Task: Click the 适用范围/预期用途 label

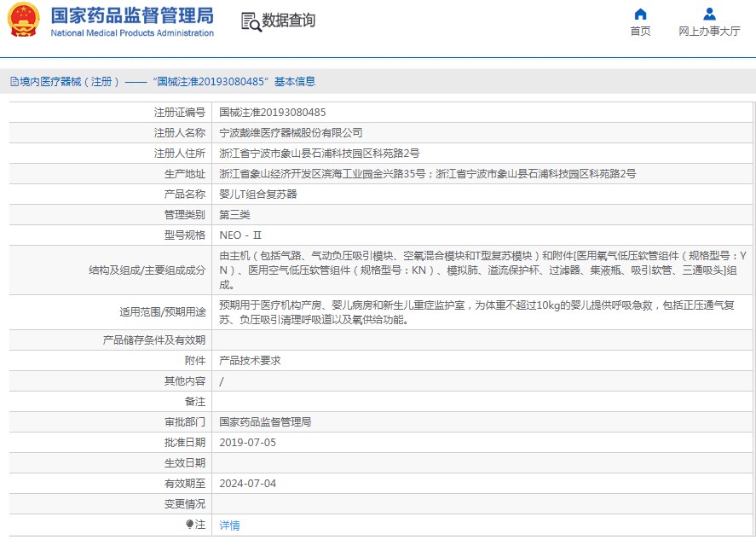Action: [163, 312]
